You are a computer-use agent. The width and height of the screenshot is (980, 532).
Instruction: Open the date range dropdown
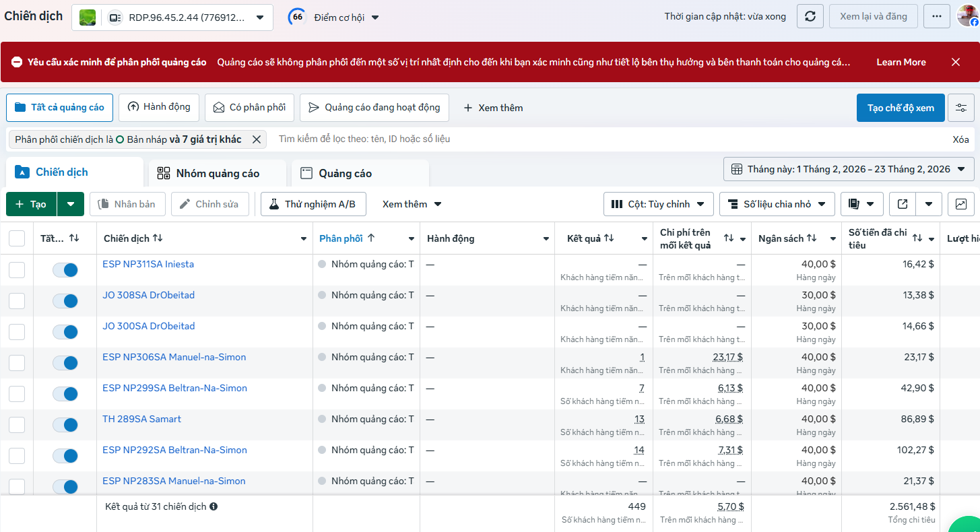coord(849,169)
